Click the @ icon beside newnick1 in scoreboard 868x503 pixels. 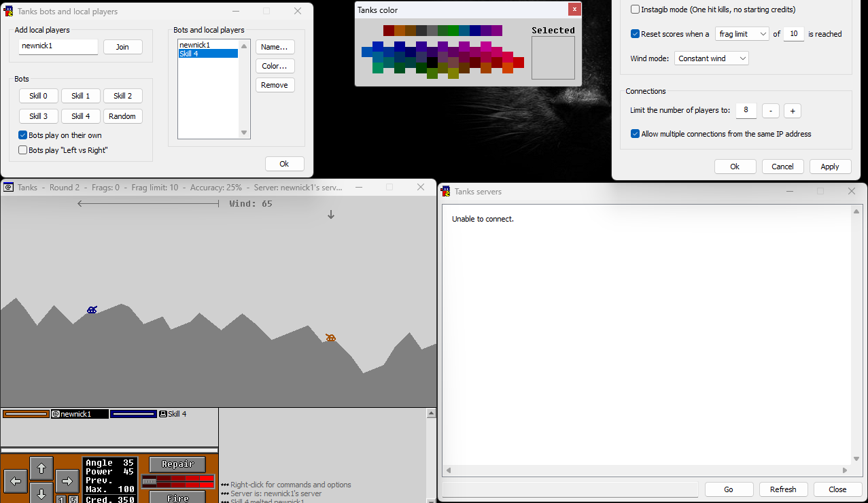tap(56, 413)
